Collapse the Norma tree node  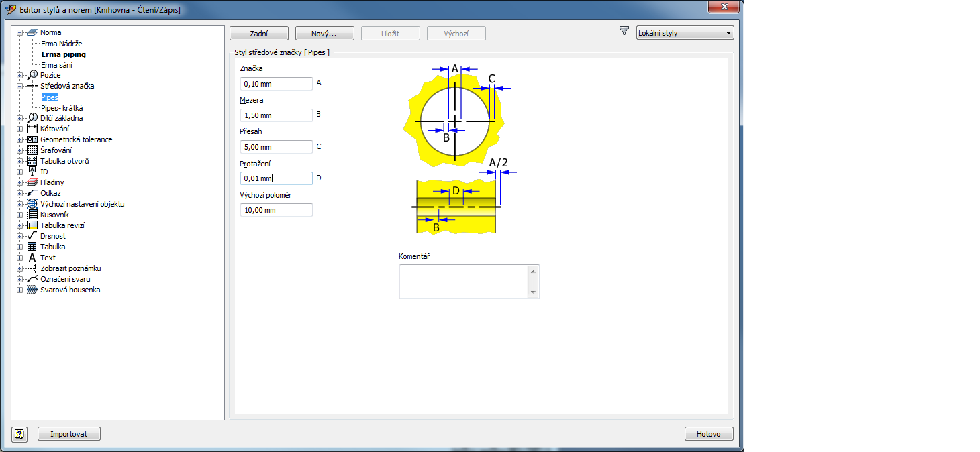click(20, 32)
